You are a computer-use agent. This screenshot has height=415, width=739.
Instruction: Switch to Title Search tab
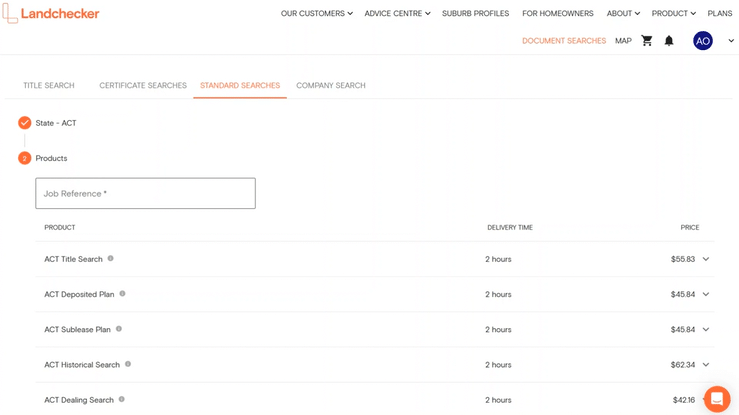(49, 85)
